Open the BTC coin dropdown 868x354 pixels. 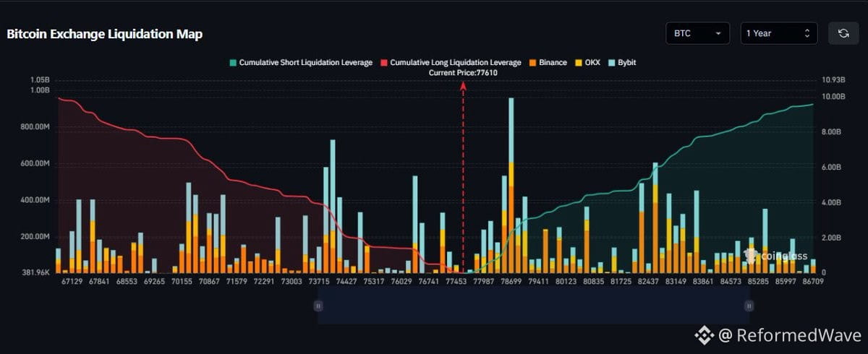click(698, 33)
